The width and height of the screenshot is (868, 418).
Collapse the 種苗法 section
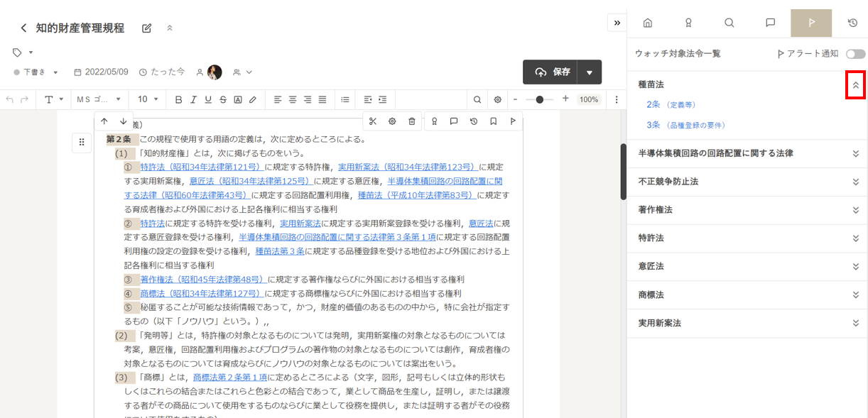coord(855,85)
